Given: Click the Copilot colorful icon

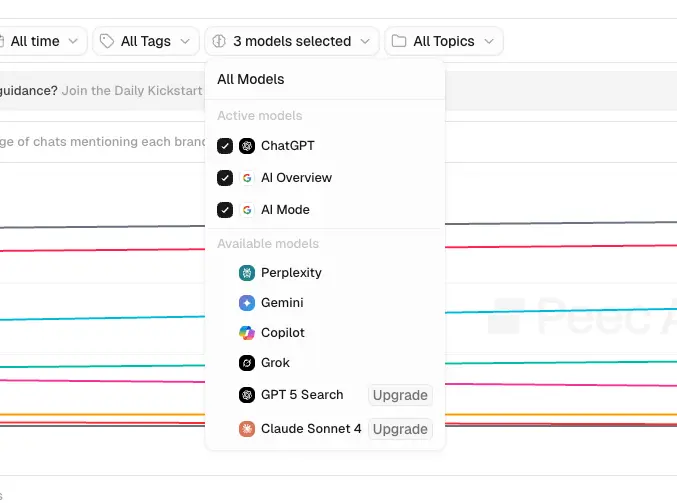Looking at the screenshot, I should tap(247, 333).
